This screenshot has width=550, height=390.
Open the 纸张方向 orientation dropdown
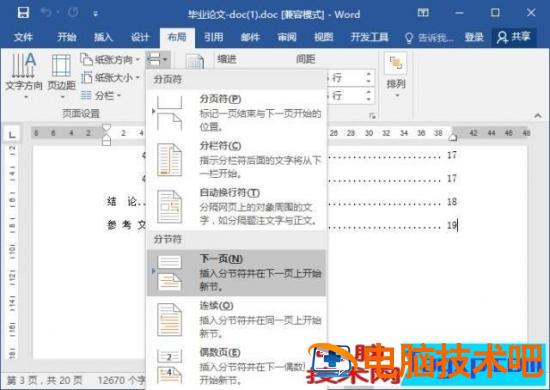(x=110, y=60)
